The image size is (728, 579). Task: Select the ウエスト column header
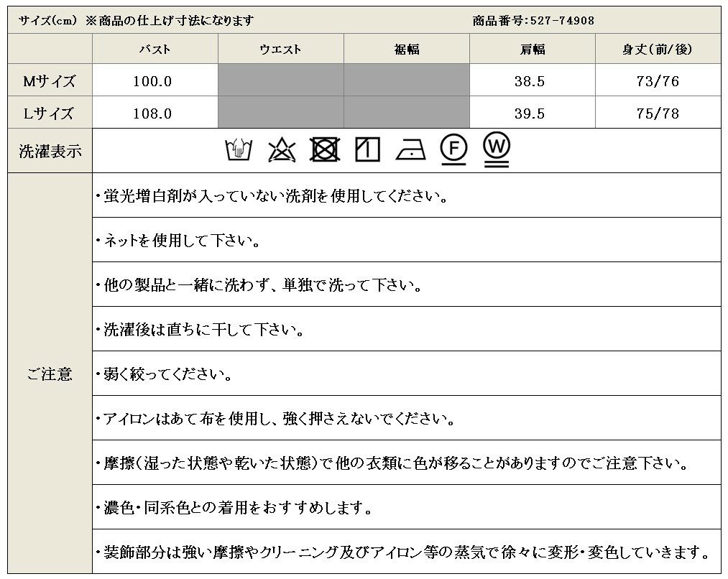tap(280, 50)
